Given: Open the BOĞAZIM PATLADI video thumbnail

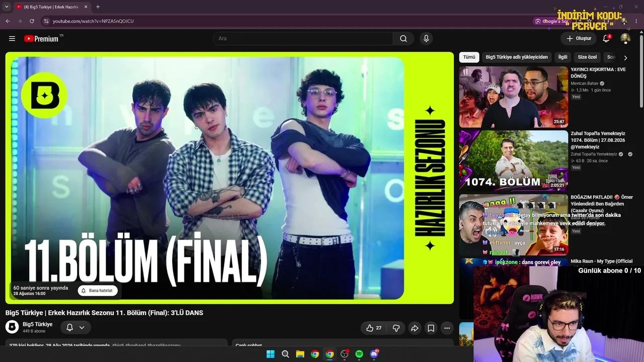Looking at the screenshot, I should tap(514, 225).
